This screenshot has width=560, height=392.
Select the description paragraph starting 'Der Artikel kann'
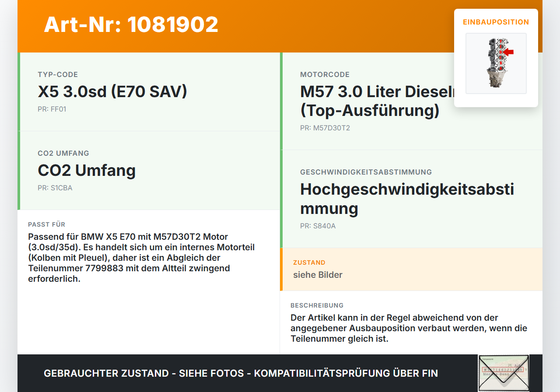coord(409,328)
